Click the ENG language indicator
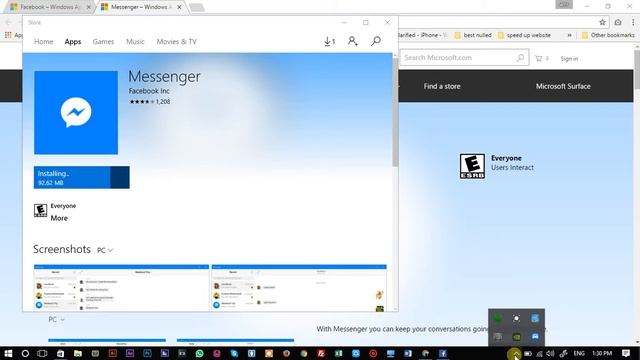640x360 pixels. [x=579, y=353]
